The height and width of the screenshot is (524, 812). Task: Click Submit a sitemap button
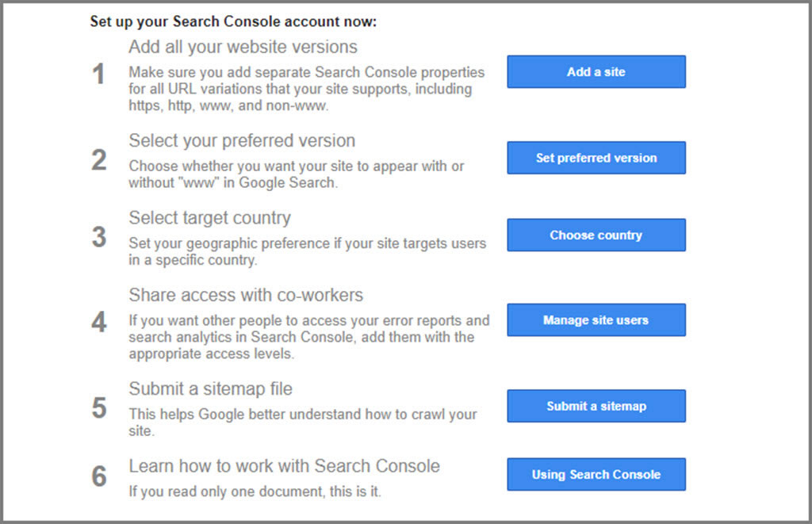[596, 405]
